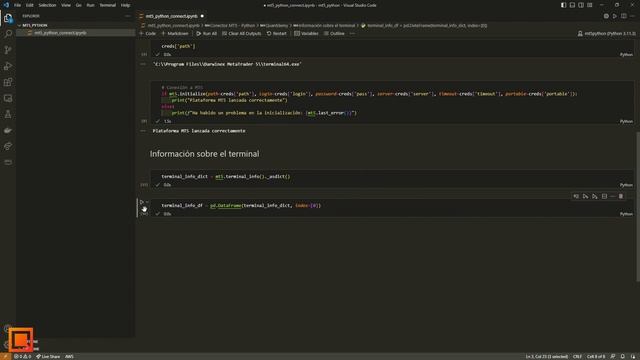Open the Go menu
This screenshot has height=360, width=640.
78,5
